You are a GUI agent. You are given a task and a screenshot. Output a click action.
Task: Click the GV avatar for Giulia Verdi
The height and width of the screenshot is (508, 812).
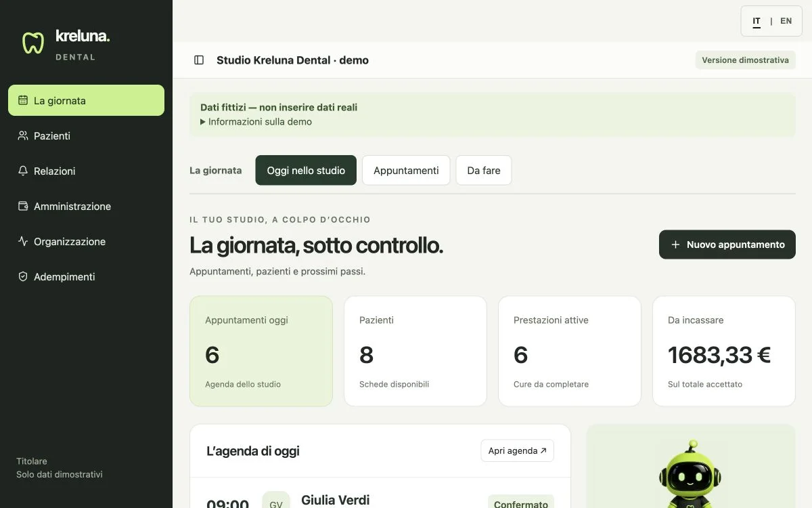(276, 500)
